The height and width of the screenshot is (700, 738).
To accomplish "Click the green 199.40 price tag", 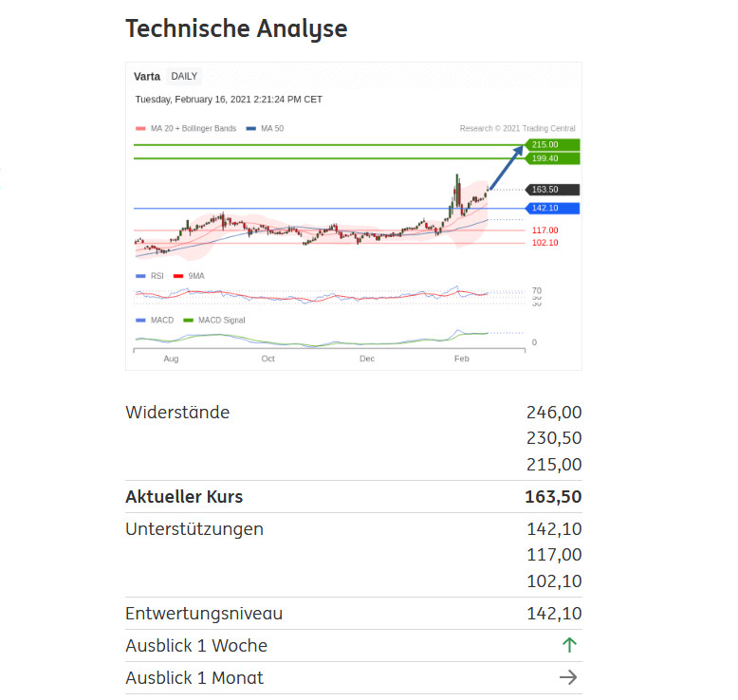I will click(551, 158).
